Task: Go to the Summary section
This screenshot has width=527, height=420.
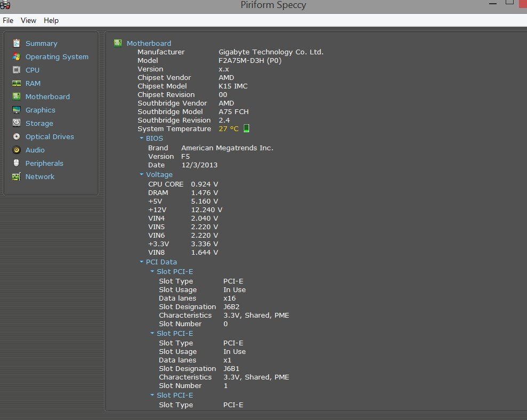Action: (42, 43)
